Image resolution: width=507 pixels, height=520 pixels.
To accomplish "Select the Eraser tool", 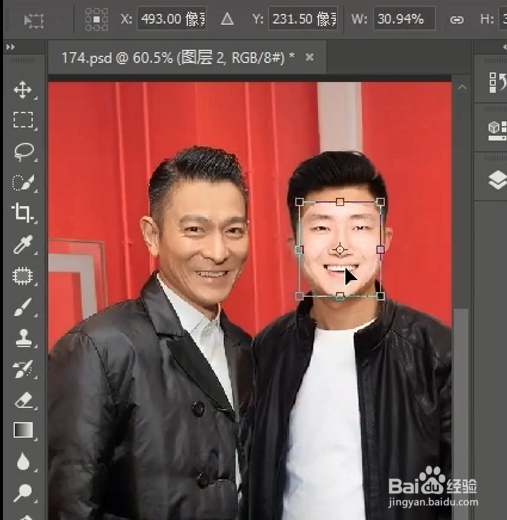I will coord(23,400).
